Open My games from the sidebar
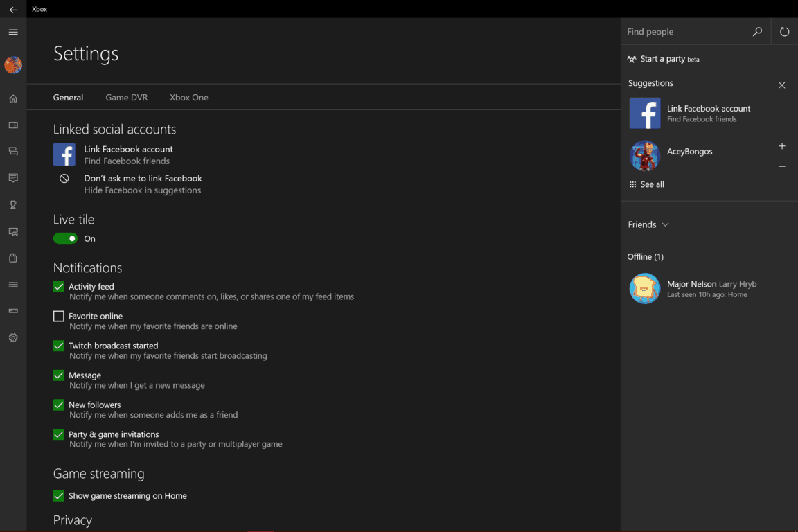 13,125
